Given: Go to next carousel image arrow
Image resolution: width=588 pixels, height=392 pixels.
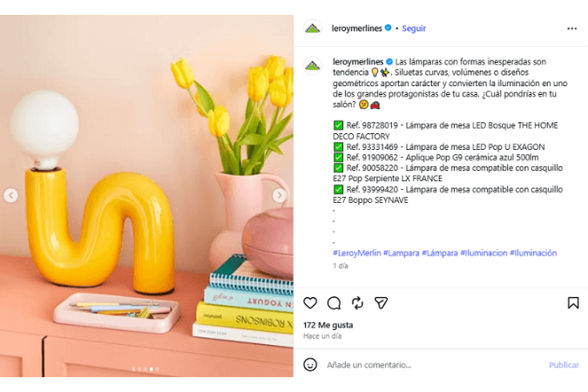Looking at the screenshot, I should coord(280,195).
